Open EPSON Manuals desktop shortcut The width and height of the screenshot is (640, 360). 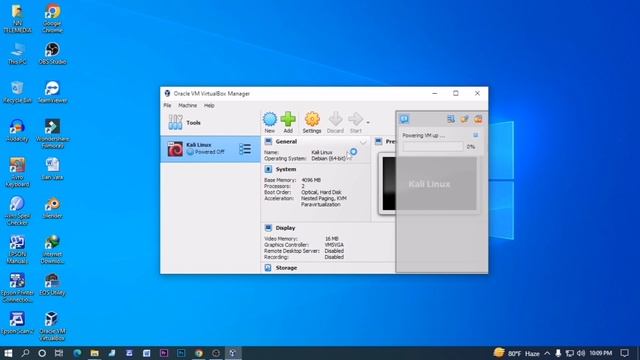(17, 249)
